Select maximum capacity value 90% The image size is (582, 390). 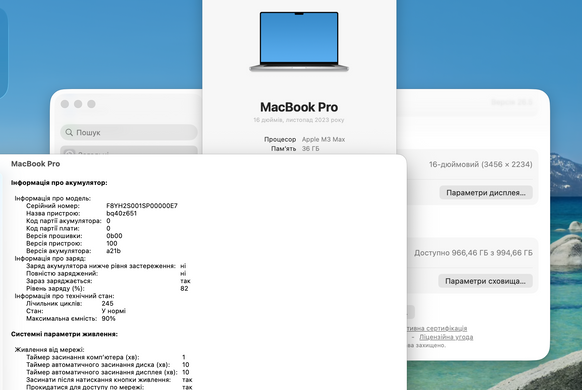(108, 318)
